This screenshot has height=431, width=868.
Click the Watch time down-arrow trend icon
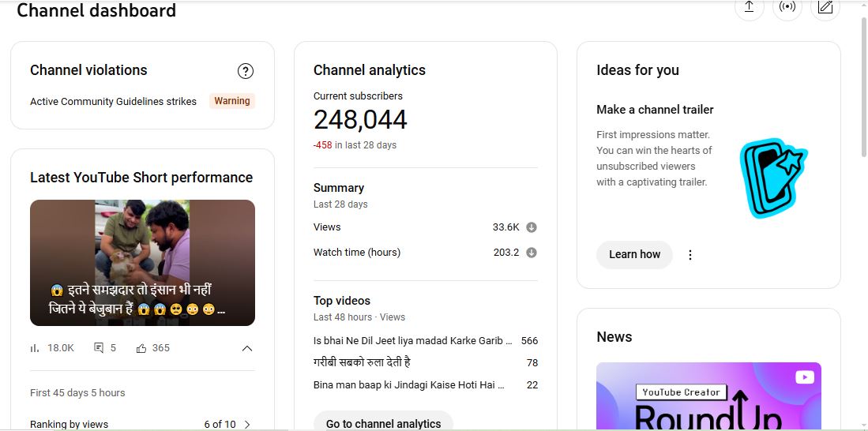(x=532, y=253)
